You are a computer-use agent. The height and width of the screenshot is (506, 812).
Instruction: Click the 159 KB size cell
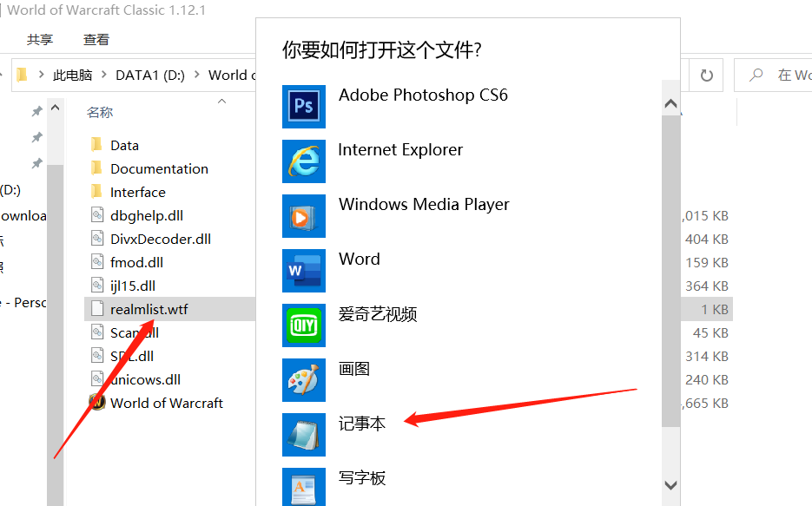pyautogui.click(x=707, y=262)
